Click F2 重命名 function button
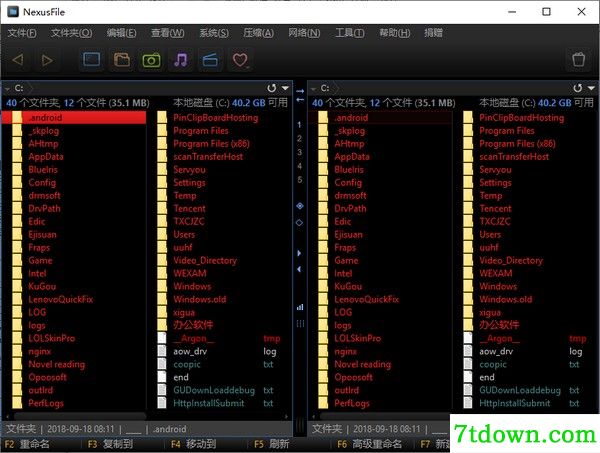Image resolution: width=600 pixels, height=453 pixels. click(x=27, y=444)
